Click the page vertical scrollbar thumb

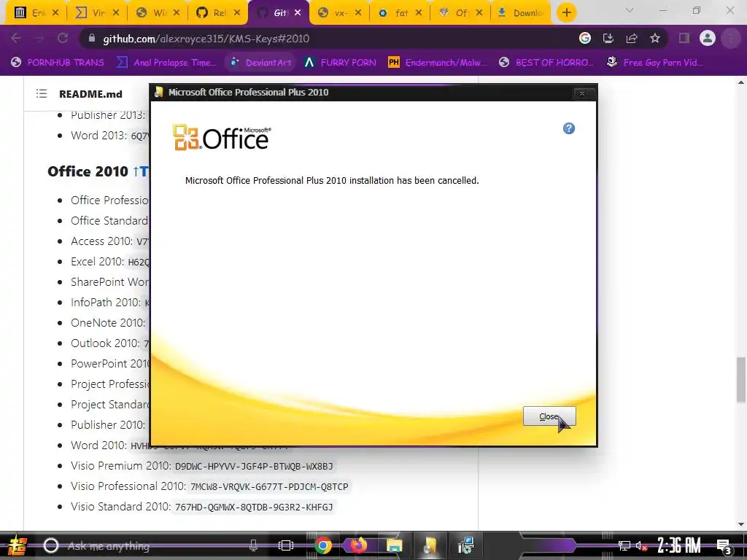click(x=741, y=379)
